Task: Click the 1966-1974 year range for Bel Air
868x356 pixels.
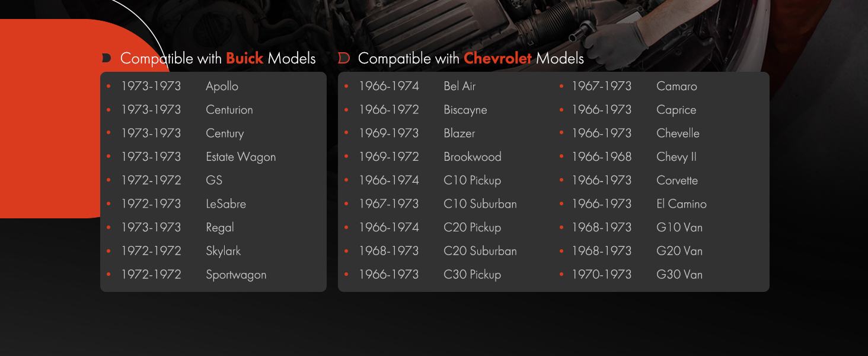Action: click(x=389, y=86)
